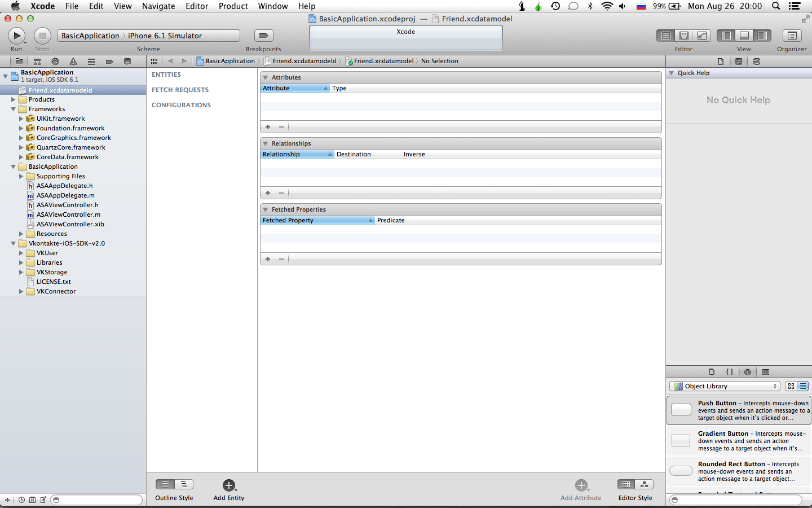Show the Object library cube icon
Viewport: 812px width, 508px height.
pyautogui.click(x=748, y=372)
